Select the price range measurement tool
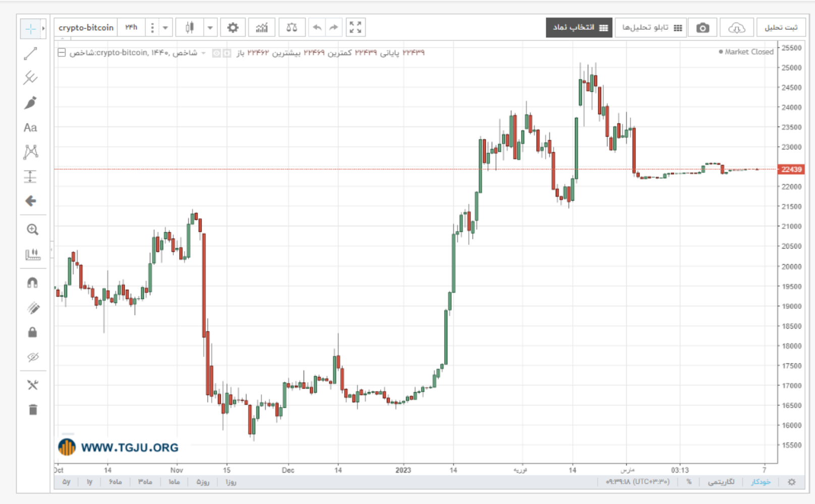This screenshot has width=815, height=504. 30,176
